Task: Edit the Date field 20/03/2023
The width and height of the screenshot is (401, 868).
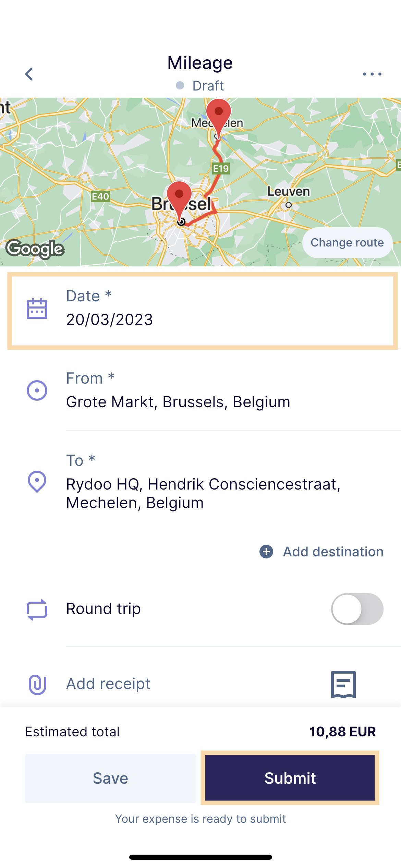Action: (203, 311)
